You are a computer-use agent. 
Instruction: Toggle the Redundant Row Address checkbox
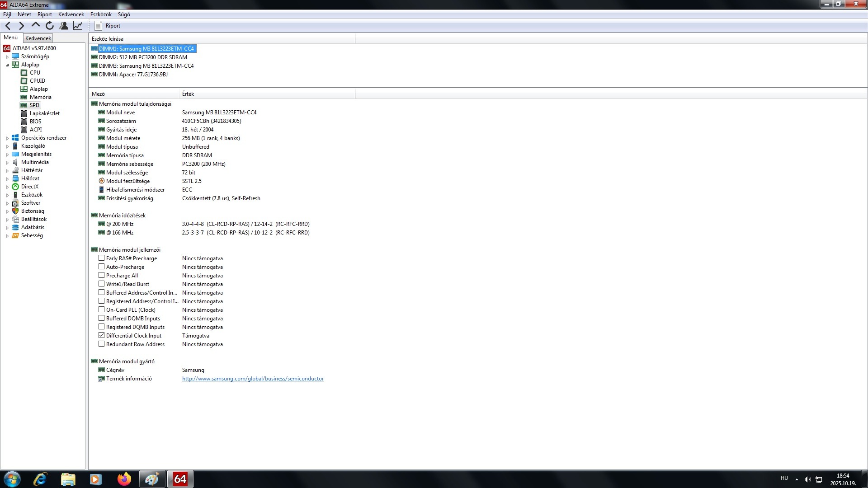coord(101,344)
